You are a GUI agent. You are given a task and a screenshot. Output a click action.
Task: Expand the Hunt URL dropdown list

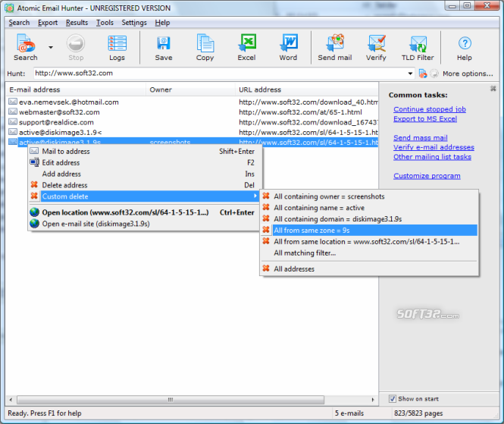pyautogui.click(x=410, y=74)
